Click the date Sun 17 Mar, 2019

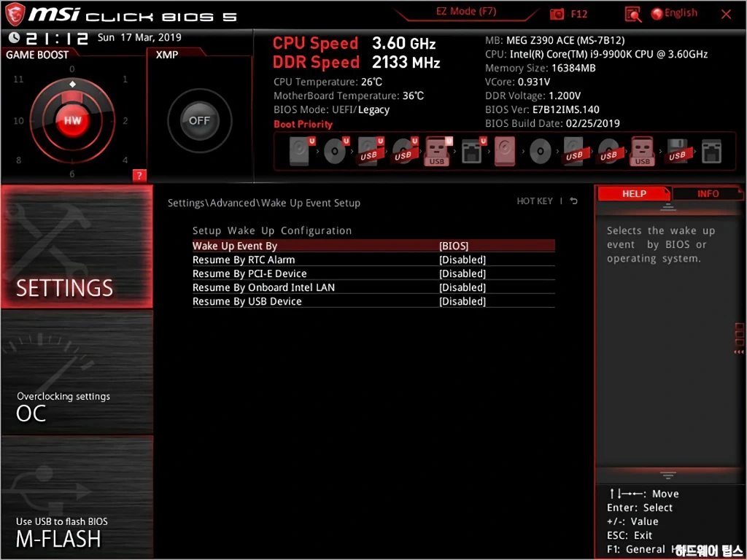[139, 37]
